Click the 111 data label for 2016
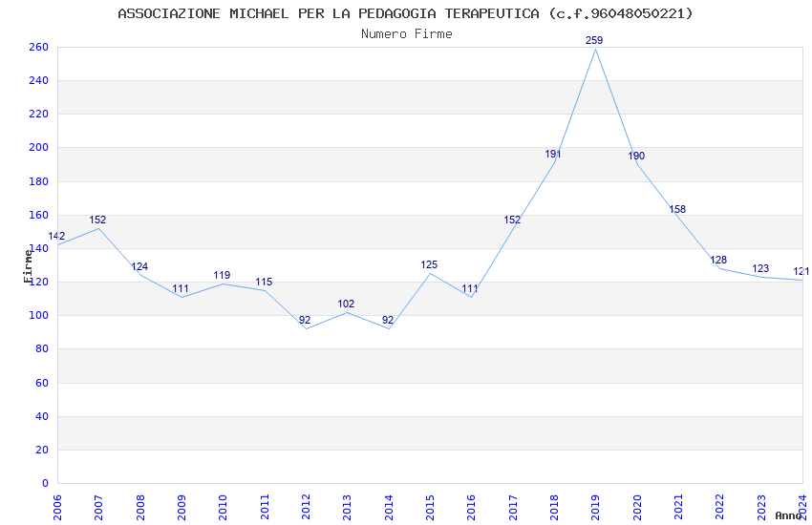Viewport: 812px width, 525px height. [470, 288]
